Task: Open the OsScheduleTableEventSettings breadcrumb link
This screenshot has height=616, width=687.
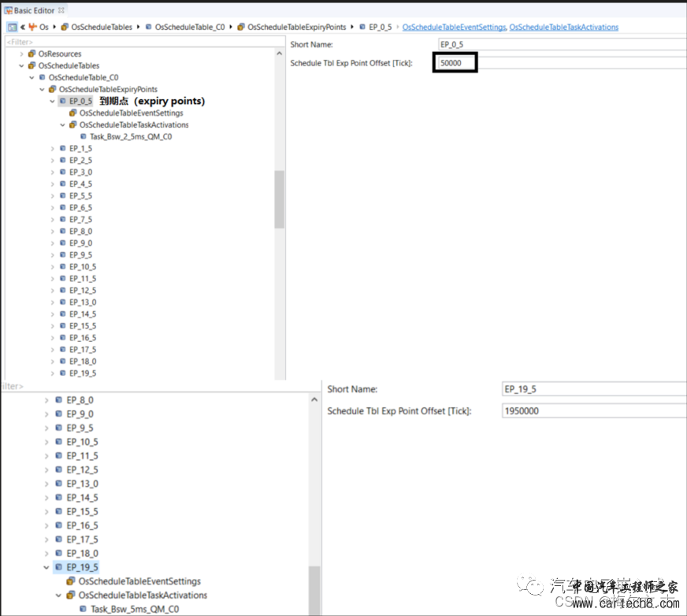Action: [454, 27]
